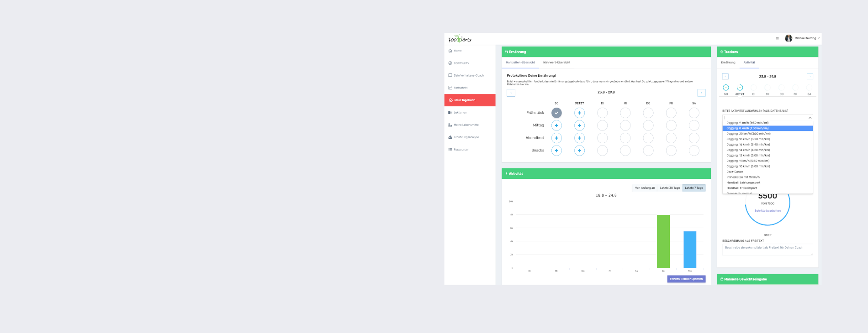This screenshot has width=868, height=333.
Task: Choose 'Jogging, 8 km/h' from the list
Action: point(767,128)
